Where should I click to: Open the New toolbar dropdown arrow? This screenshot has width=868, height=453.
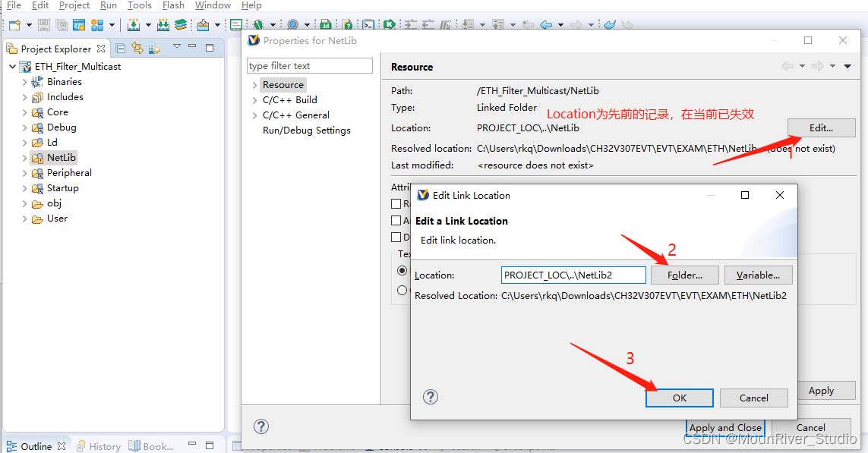pos(29,25)
